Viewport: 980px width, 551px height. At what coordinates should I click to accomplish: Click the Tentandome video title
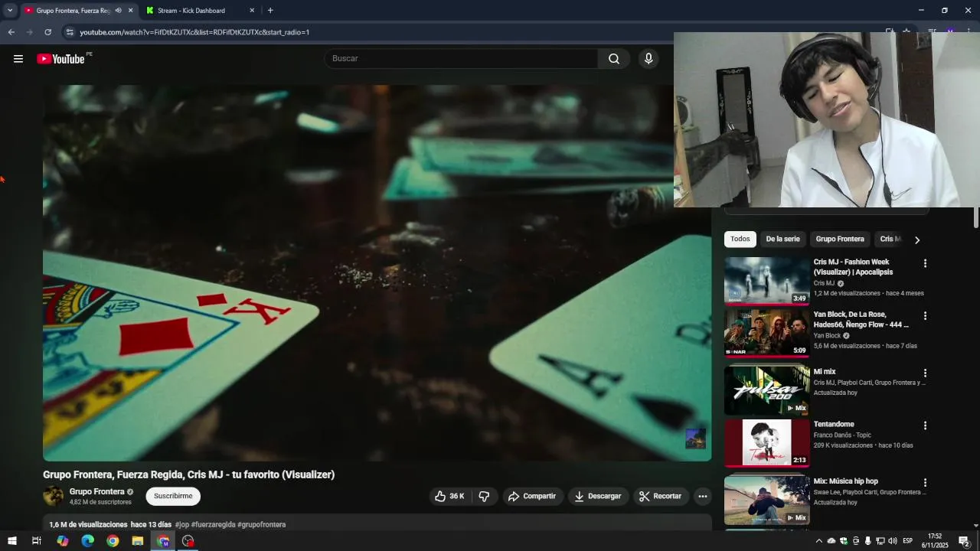834,424
